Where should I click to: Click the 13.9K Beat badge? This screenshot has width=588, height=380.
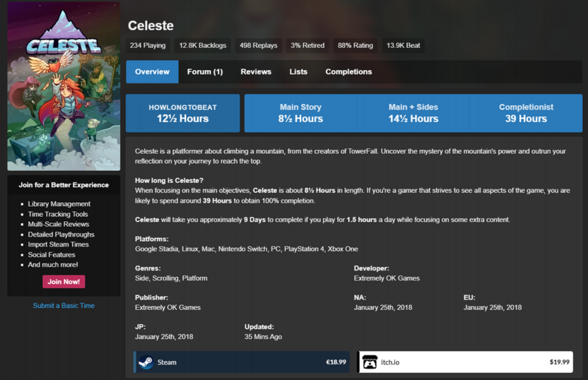403,45
